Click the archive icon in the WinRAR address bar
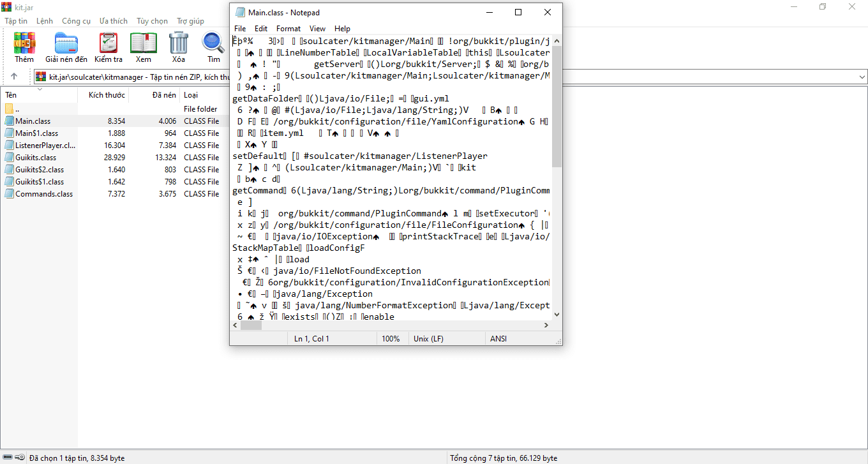Viewport: 868px width, 464px height. pos(41,77)
